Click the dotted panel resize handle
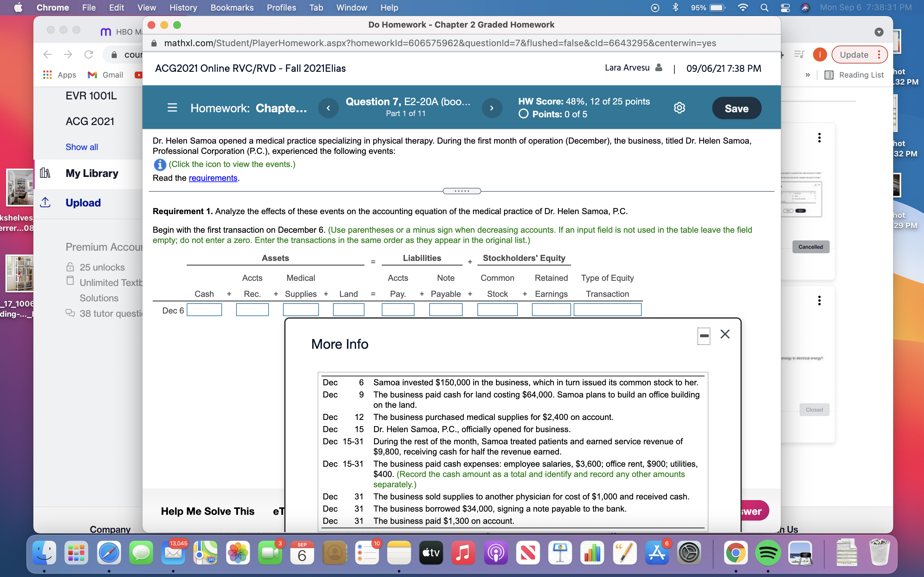Screen dimensions: 924x577 [461, 191]
